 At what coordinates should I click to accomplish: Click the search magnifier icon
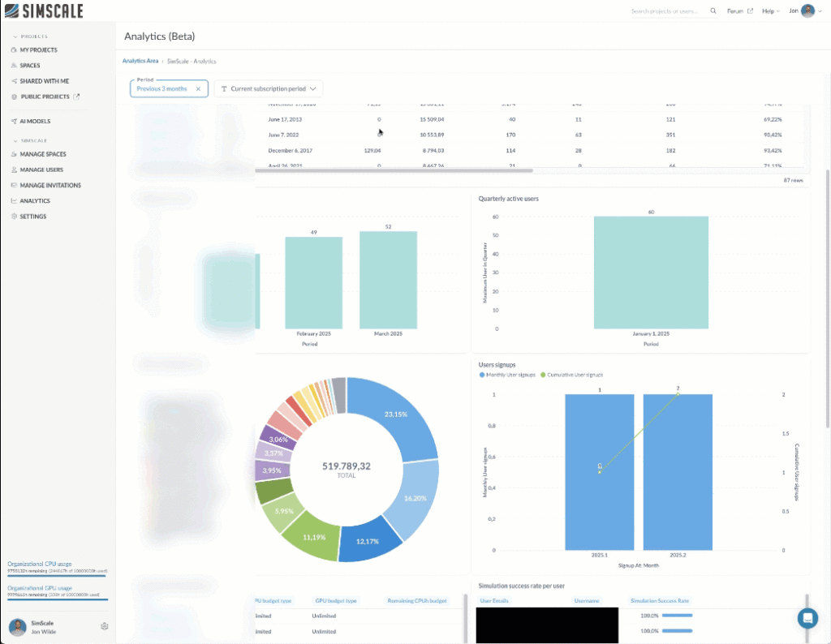point(713,11)
